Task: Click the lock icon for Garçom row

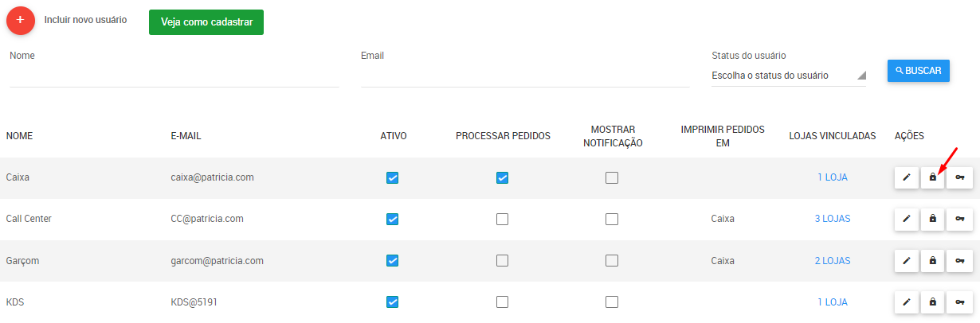Action: (933, 260)
